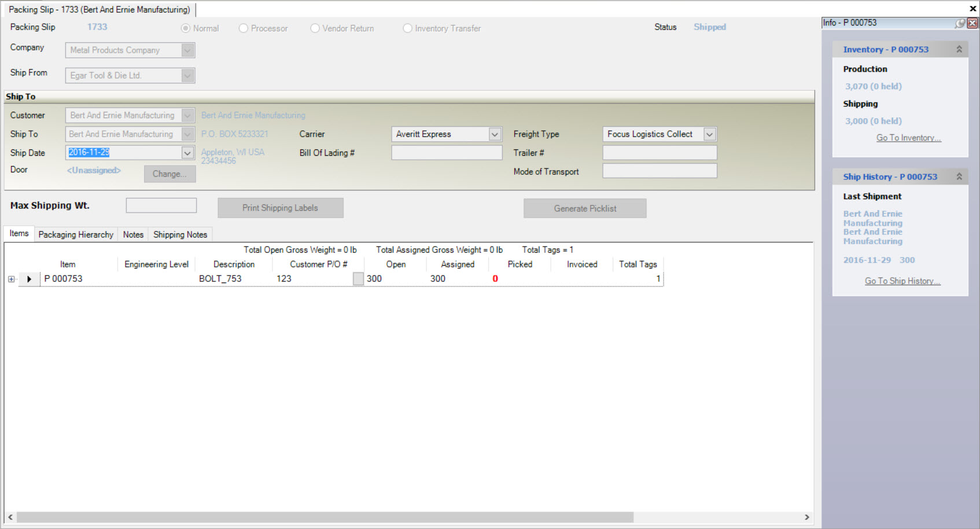Select the Packing Slip 1733 window tab
This screenshot has width=980, height=529.
point(100,10)
